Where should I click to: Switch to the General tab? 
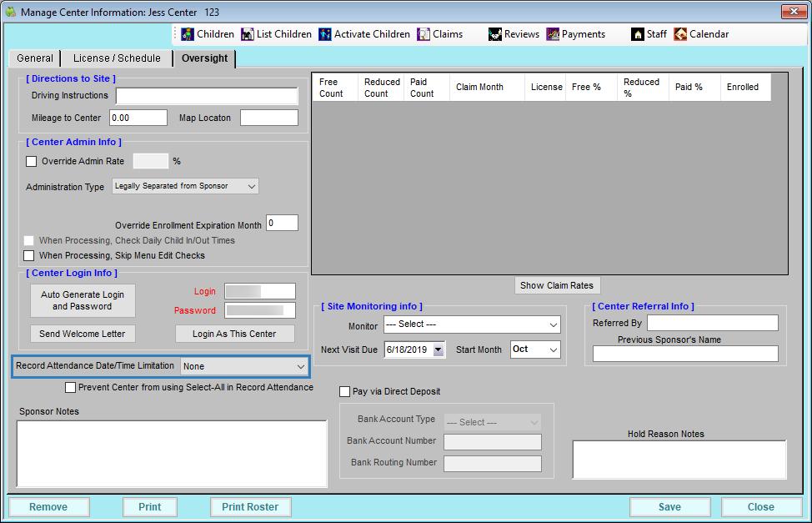35,58
